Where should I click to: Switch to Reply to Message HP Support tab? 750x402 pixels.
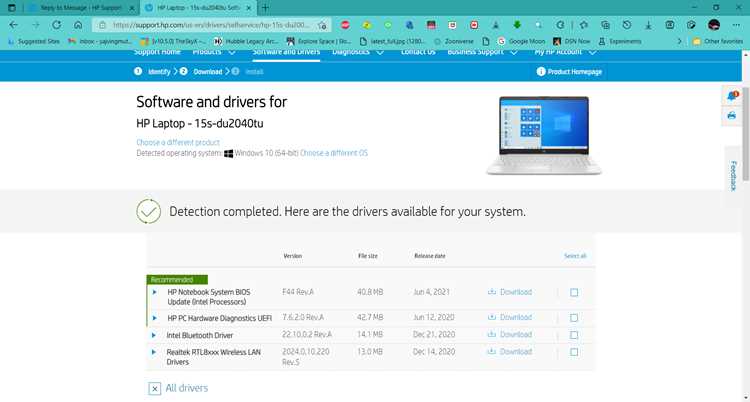click(81, 8)
